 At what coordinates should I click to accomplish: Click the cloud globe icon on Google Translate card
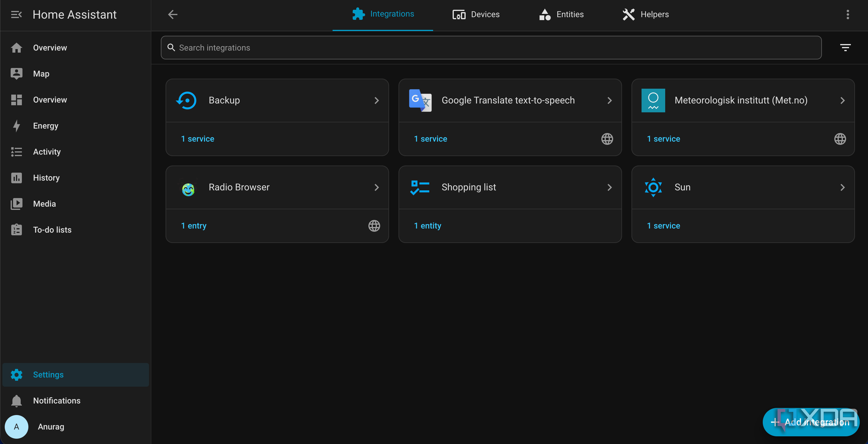pos(607,139)
